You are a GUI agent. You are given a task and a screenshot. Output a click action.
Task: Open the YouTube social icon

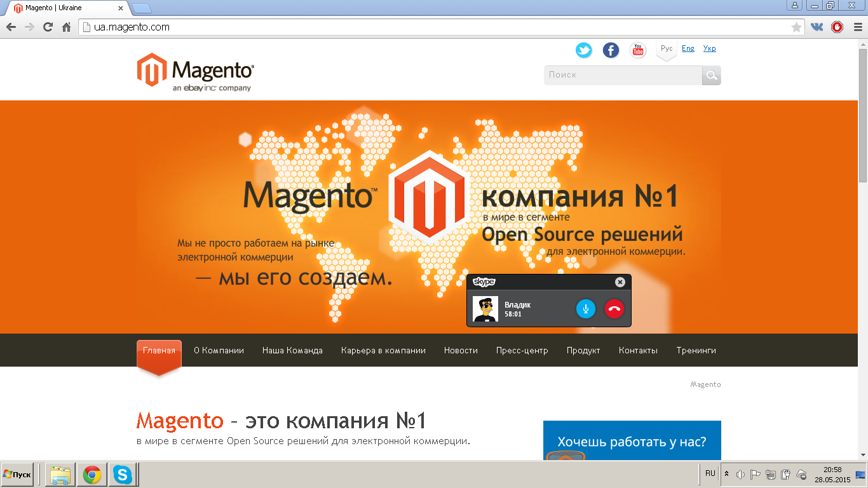point(638,50)
